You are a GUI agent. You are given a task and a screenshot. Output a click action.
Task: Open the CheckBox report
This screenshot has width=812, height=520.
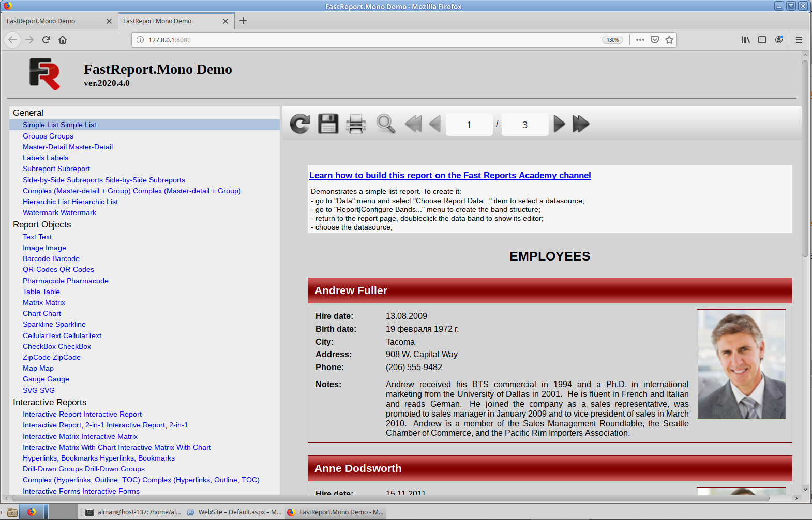[x=57, y=346]
